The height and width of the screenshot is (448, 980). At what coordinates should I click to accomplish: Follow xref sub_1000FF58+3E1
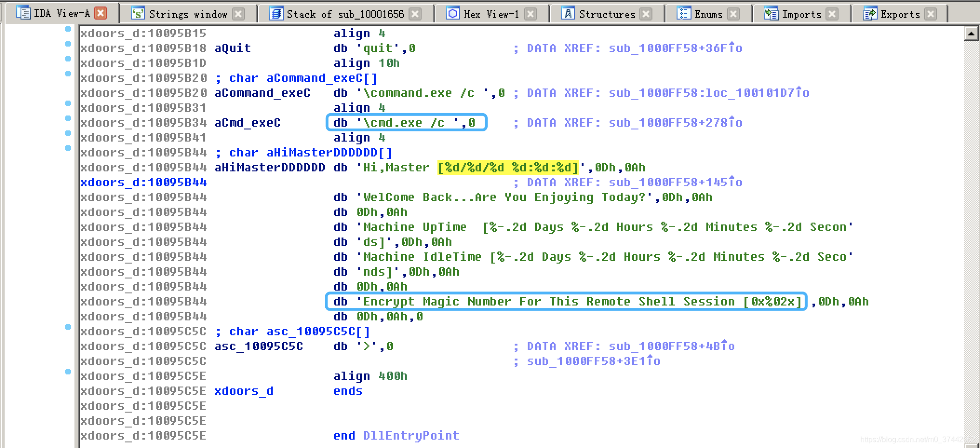tap(593, 361)
